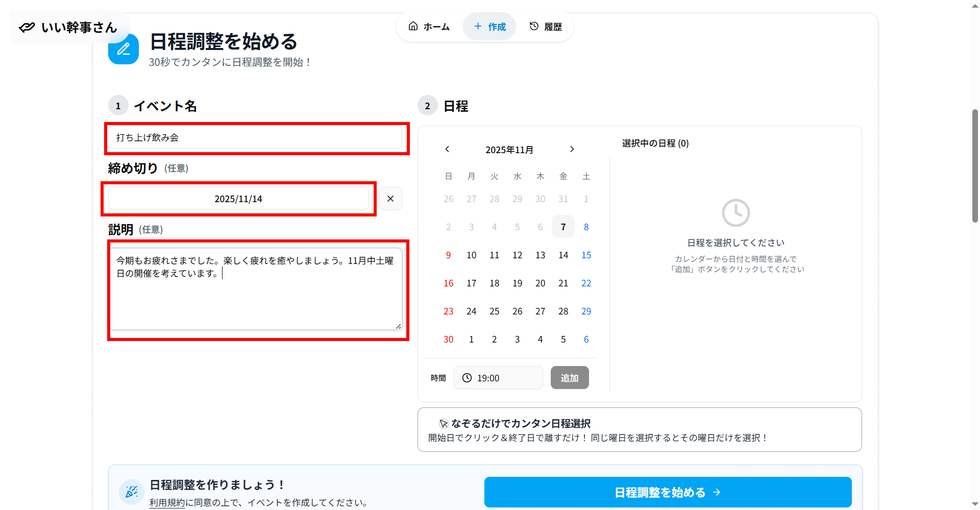The height and width of the screenshot is (510, 980).
Task: Click the large clock placeholder icon
Action: pos(736,213)
